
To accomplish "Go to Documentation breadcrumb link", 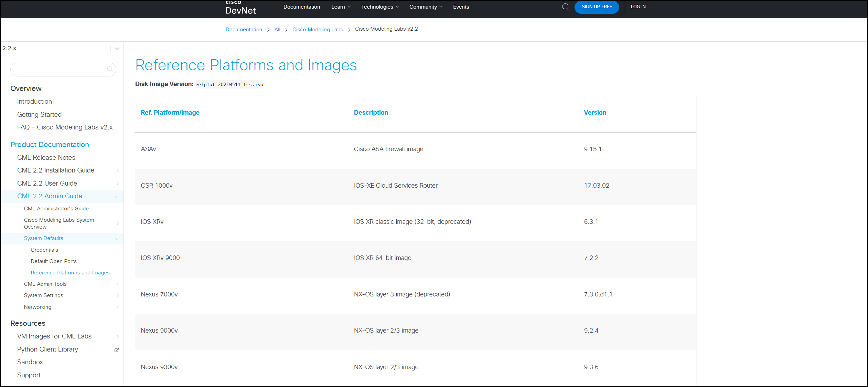I will click(244, 30).
